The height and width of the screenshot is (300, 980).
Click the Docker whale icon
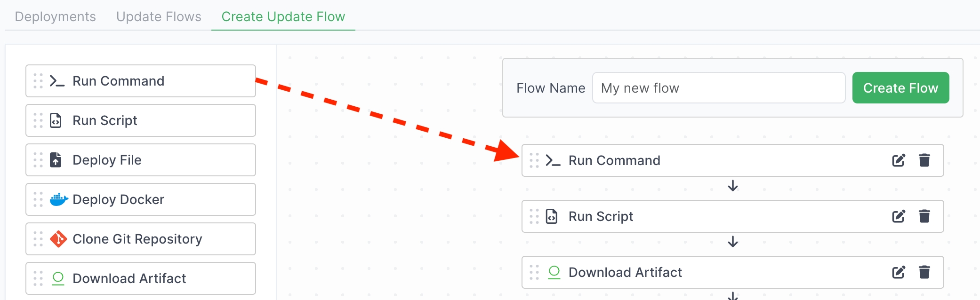pos(59,199)
